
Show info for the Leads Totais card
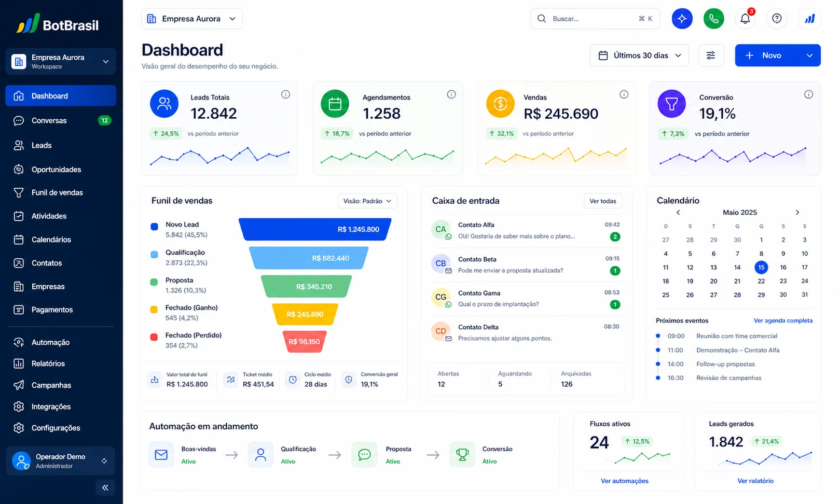click(x=285, y=94)
